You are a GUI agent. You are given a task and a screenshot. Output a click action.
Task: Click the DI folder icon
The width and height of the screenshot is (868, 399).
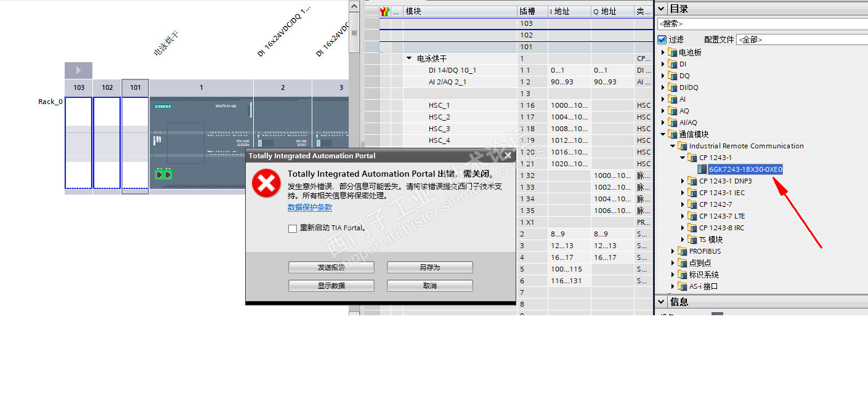coord(673,64)
